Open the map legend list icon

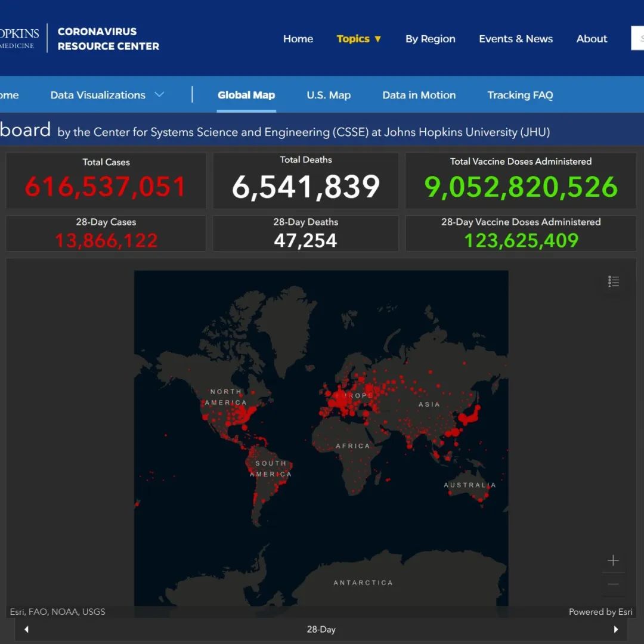613,281
